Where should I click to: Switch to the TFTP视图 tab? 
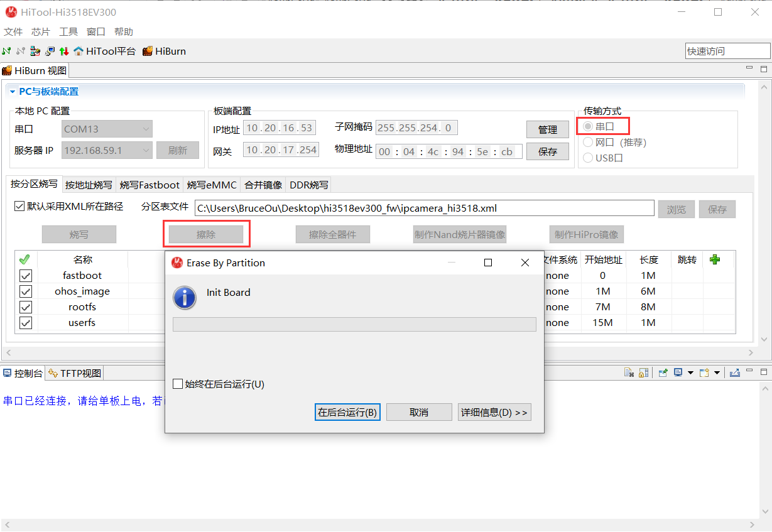click(x=75, y=373)
